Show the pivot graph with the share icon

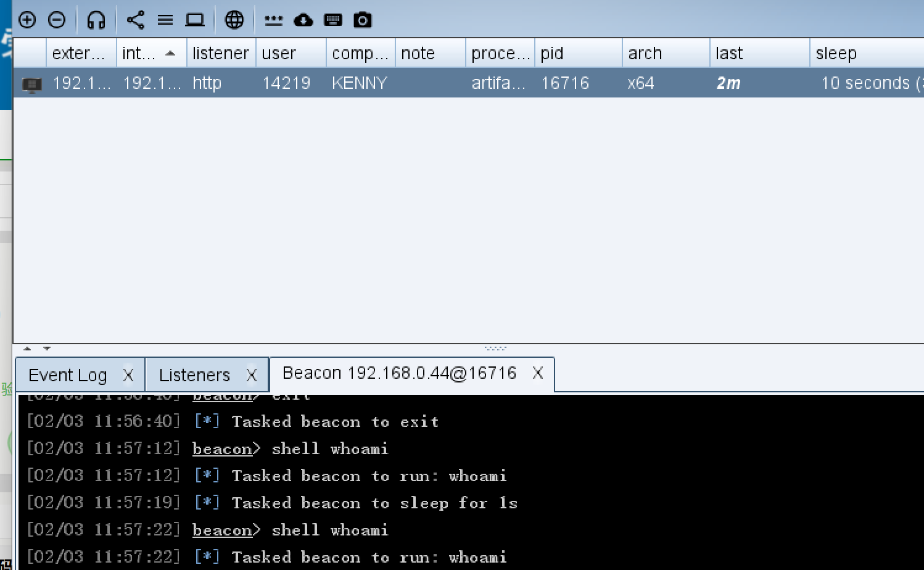135,20
